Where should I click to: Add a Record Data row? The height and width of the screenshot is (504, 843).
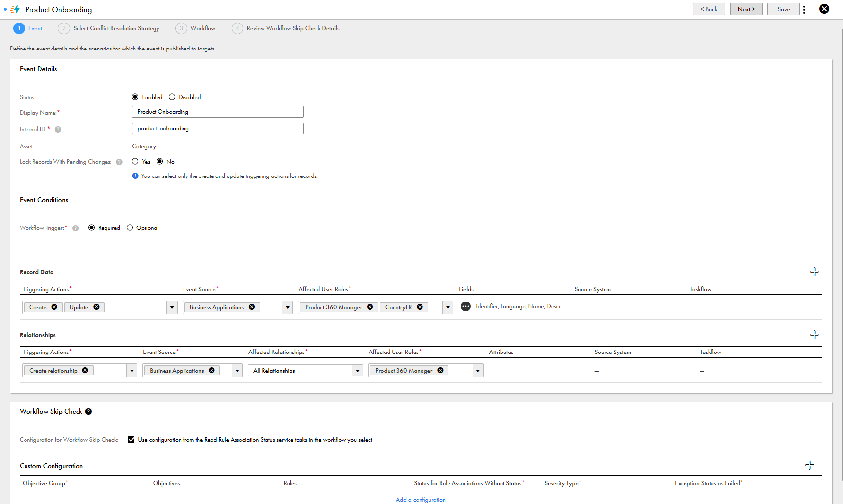[x=814, y=272]
